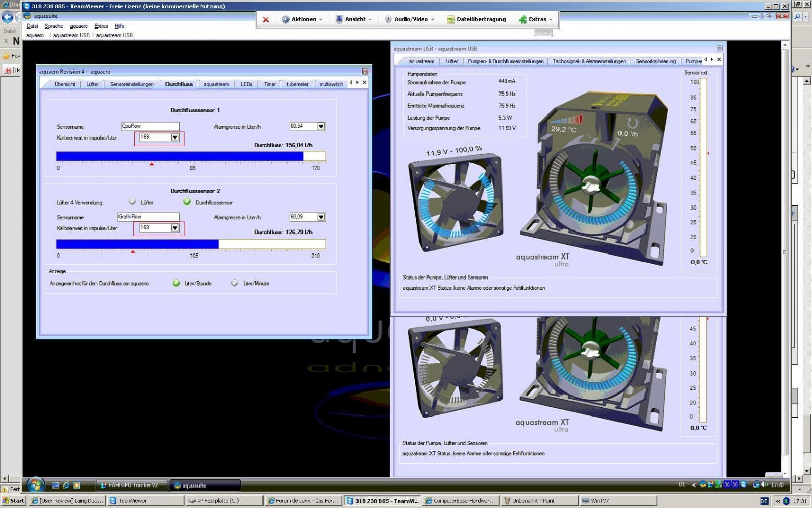Viewport: 812px width, 508px height.
Task: Launch Internet Explorer from remote quick launch
Action: (66, 485)
